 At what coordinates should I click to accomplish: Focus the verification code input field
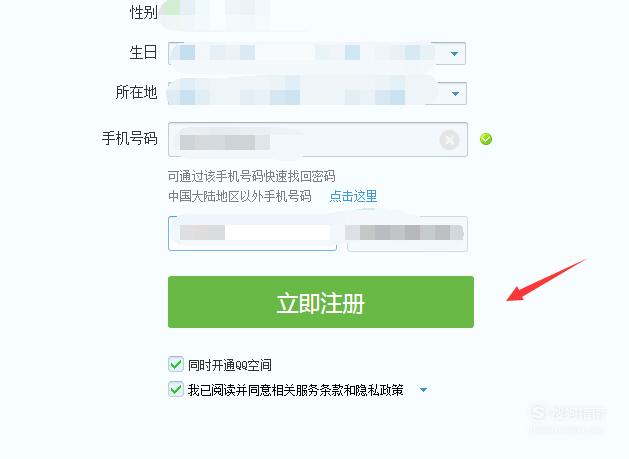coord(252,233)
